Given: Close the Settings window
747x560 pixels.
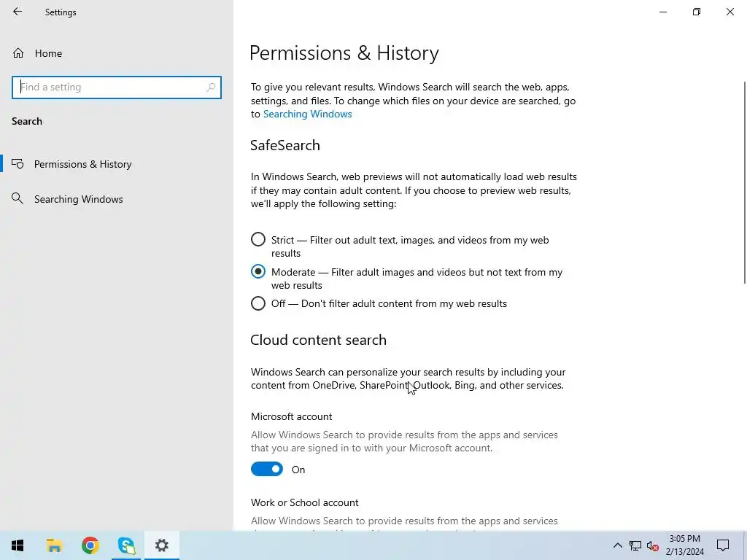Looking at the screenshot, I should (x=729, y=12).
